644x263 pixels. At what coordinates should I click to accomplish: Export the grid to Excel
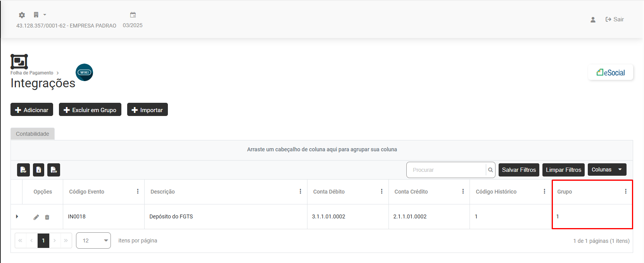(x=38, y=170)
